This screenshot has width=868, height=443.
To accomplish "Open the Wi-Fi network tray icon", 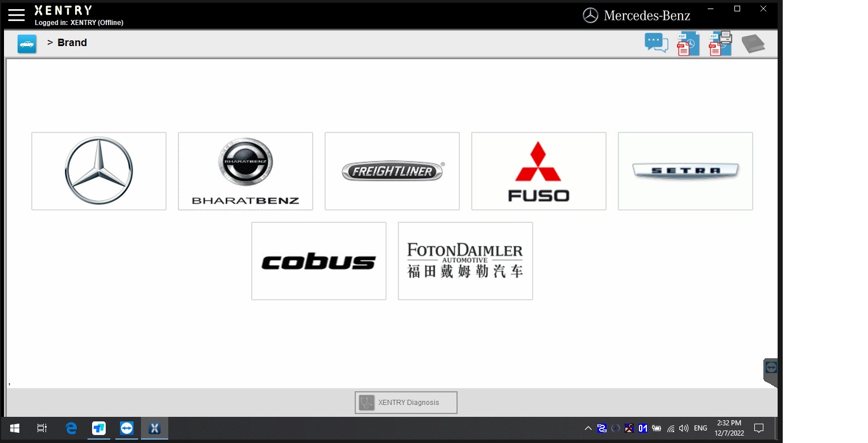I will [x=671, y=428].
